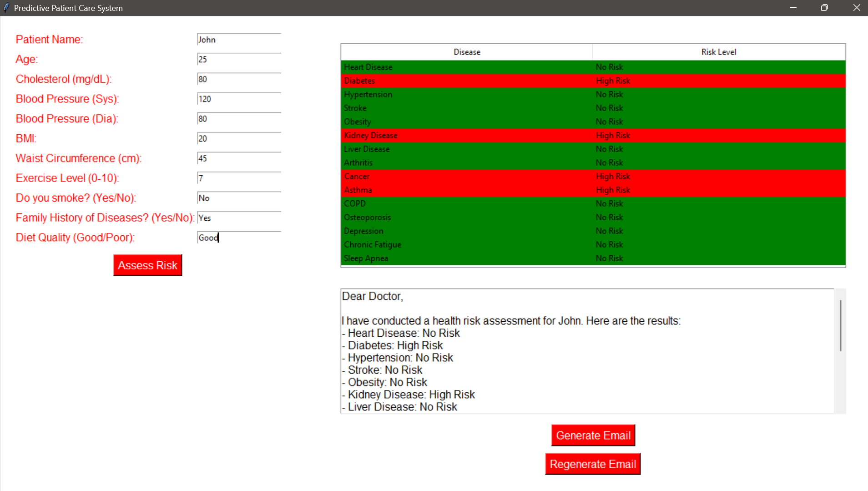Select the Age input field
Viewport: 868px width, 491px height.
[x=239, y=59]
